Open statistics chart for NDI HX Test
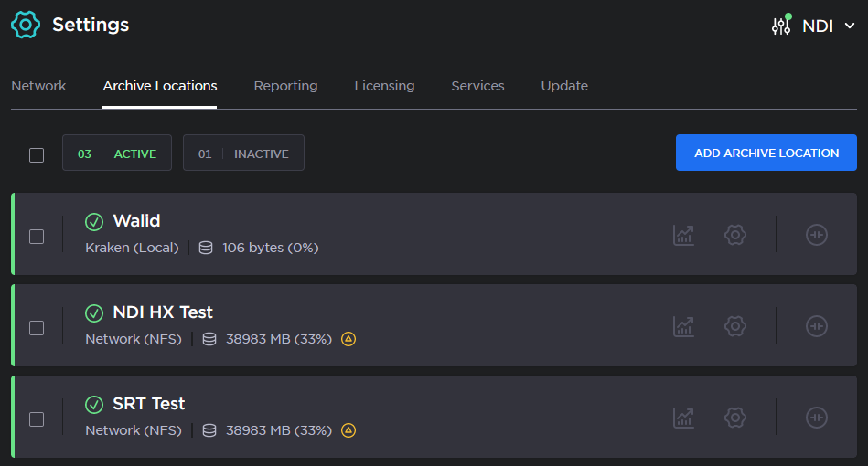 (x=683, y=326)
